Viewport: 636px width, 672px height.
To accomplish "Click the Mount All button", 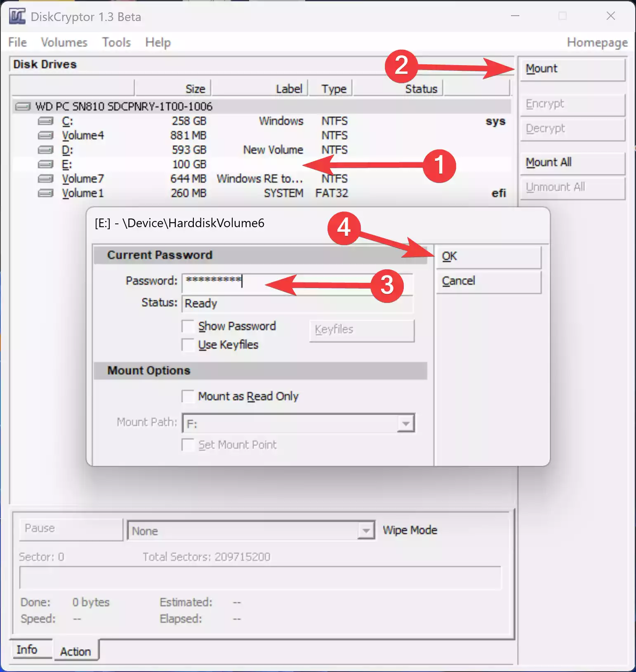I will pyautogui.click(x=573, y=163).
